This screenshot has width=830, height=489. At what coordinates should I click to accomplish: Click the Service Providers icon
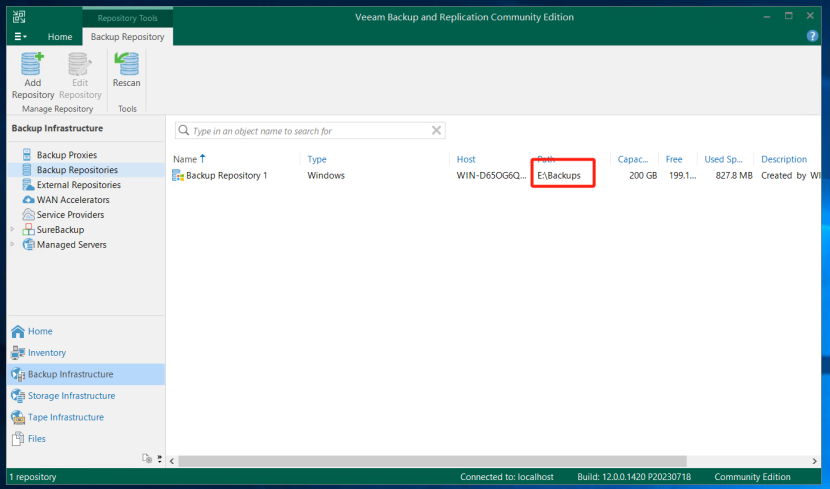pos(28,214)
